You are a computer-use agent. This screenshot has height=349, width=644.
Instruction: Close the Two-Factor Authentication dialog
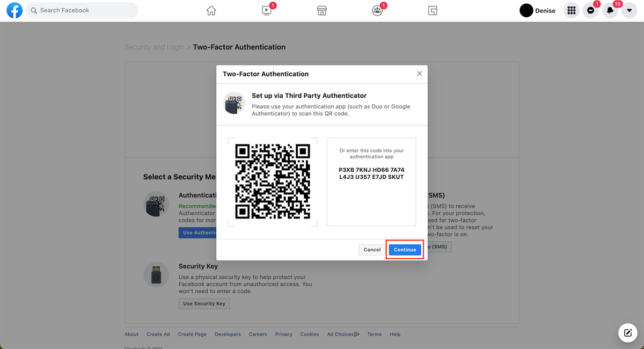point(419,74)
